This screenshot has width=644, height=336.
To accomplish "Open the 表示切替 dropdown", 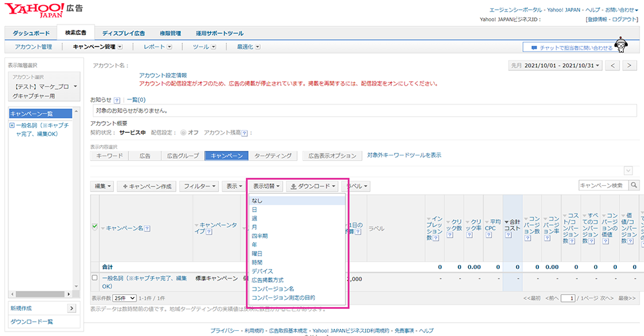I will tap(266, 186).
